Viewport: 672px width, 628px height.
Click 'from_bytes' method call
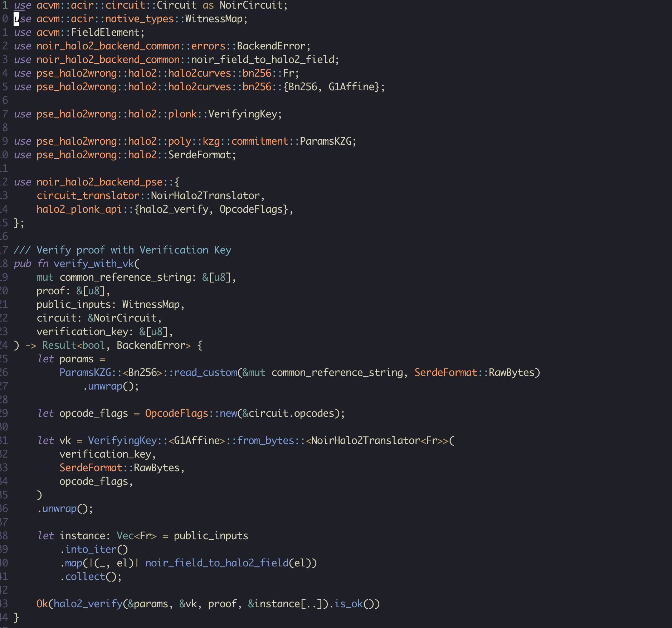(x=266, y=440)
